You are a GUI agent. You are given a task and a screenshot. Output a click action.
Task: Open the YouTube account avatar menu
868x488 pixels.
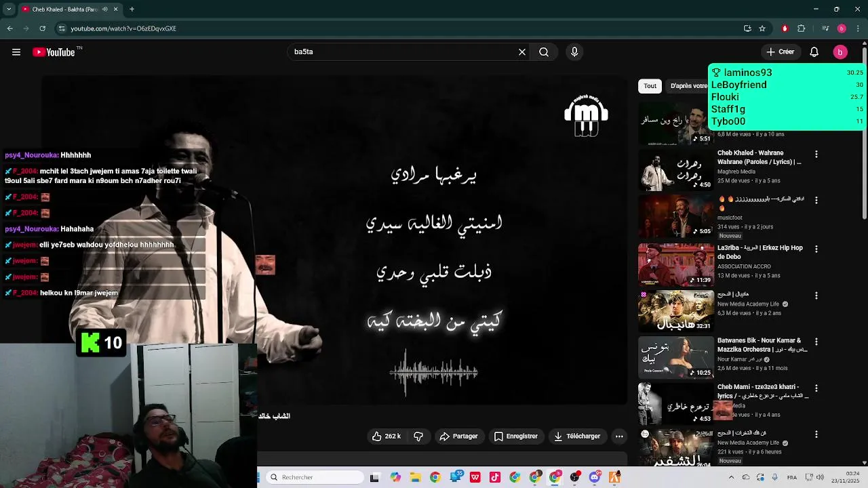[840, 52]
